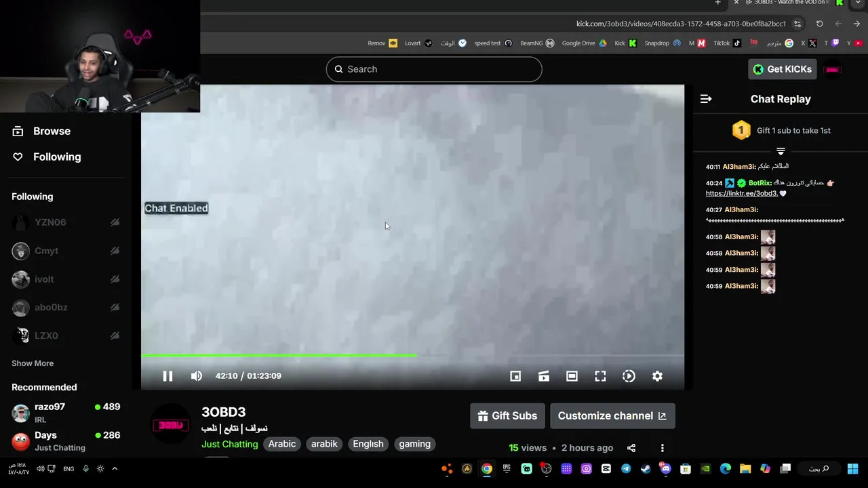Click the Get KICKs button
This screenshot has height=488, width=868.
click(x=782, y=69)
